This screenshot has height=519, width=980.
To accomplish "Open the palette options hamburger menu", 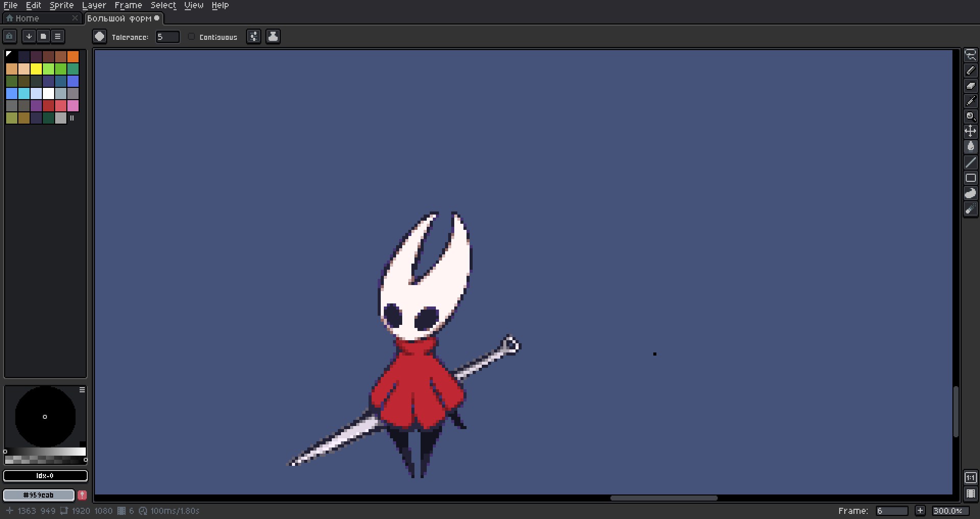I will tap(58, 36).
